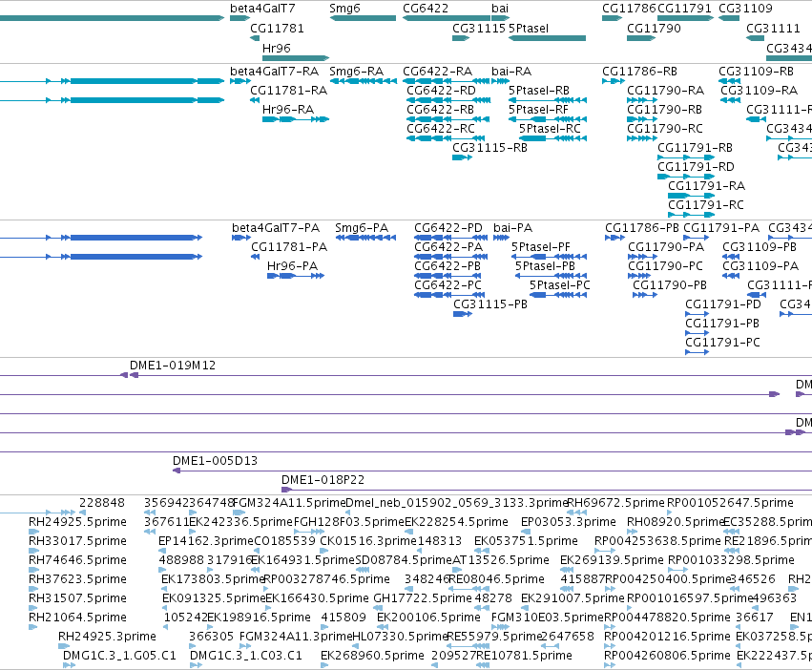Click protein CG11786-PB
The width and height of the screenshot is (812, 670).
(x=642, y=228)
